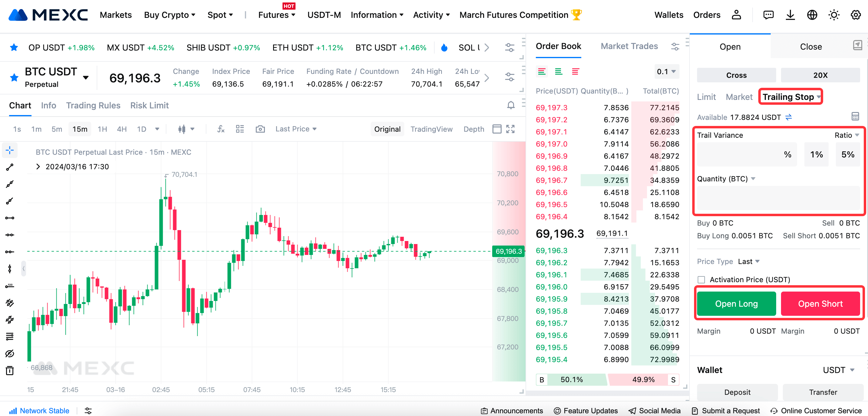Click the hide drawings eye icon
This screenshot has height=416, width=868.
pos(10,353)
